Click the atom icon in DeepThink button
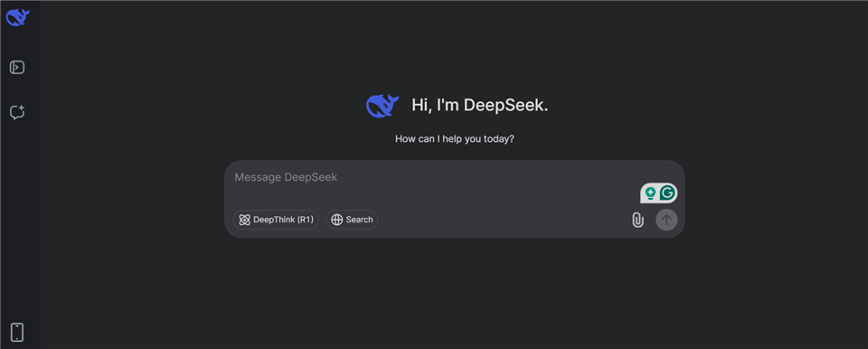The height and width of the screenshot is (349, 868). point(244,220)
